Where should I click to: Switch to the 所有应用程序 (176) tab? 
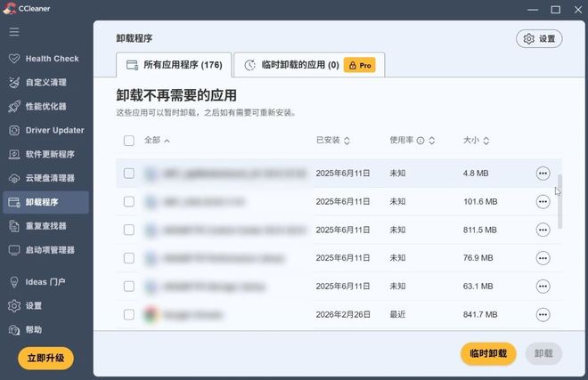click(x=174, y=65)
